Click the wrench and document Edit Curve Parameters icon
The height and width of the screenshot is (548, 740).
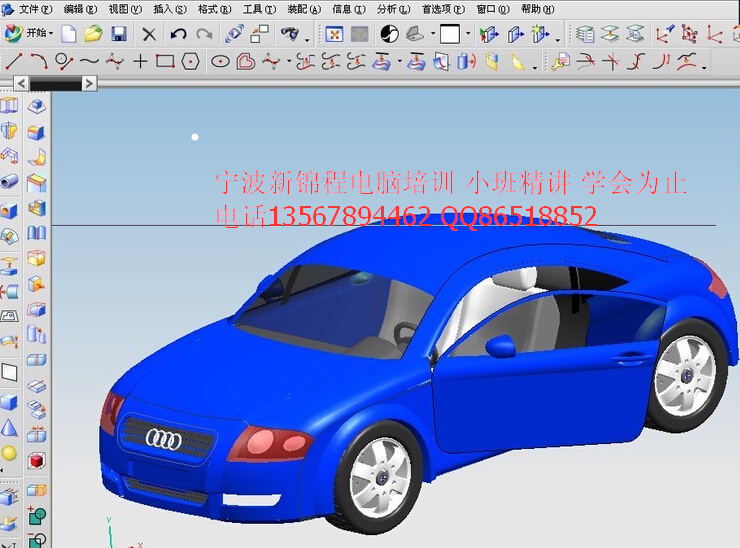pyautogui.click(x=560, y=61)
